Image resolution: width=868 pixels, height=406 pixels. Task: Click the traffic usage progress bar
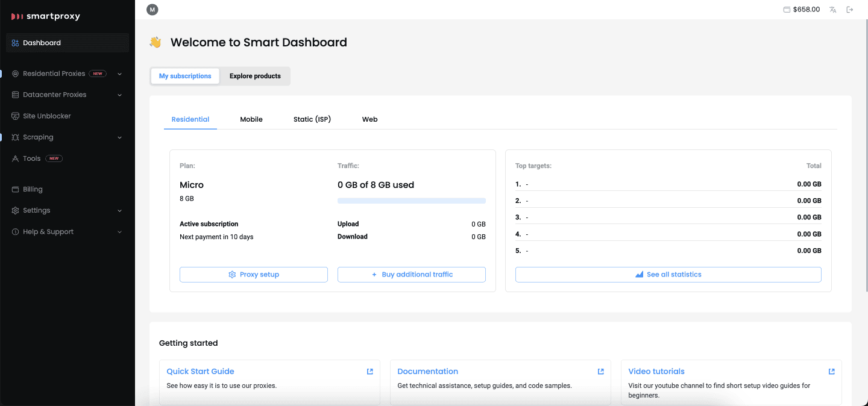pos(411,201)
